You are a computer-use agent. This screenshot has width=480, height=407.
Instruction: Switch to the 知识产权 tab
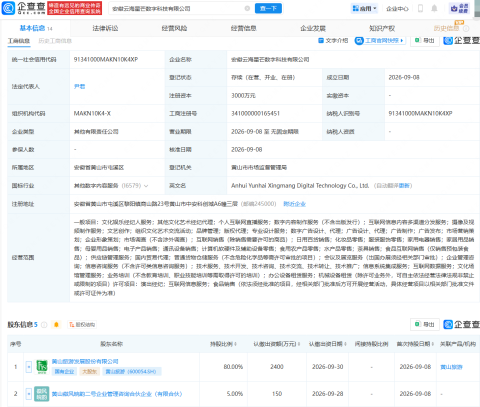[382, 28]
